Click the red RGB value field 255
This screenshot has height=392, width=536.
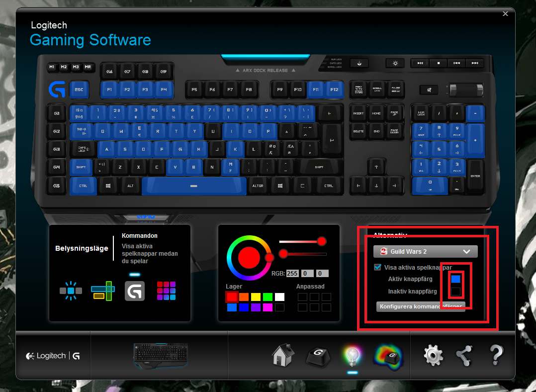pyautogui.click(x=292, y=273)
